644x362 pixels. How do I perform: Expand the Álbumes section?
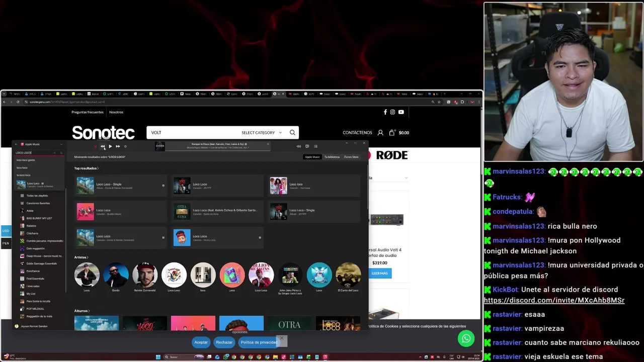[82, 311]
